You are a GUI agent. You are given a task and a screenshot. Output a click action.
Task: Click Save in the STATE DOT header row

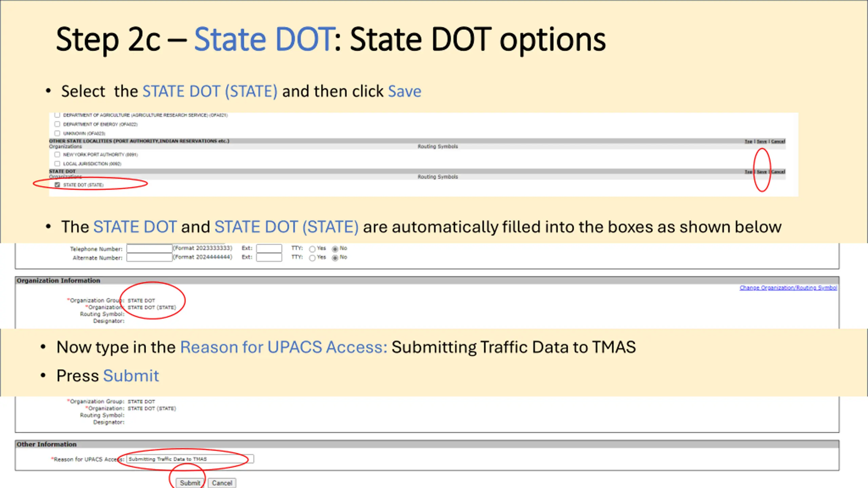pos(762,172)
